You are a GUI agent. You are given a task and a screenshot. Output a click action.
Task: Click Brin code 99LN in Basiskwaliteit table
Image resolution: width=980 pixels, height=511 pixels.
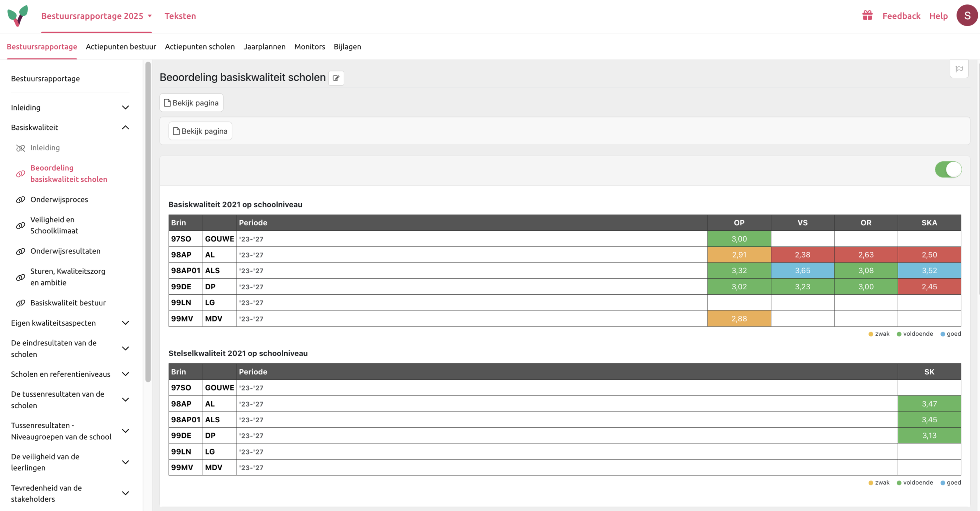[181, 303]
